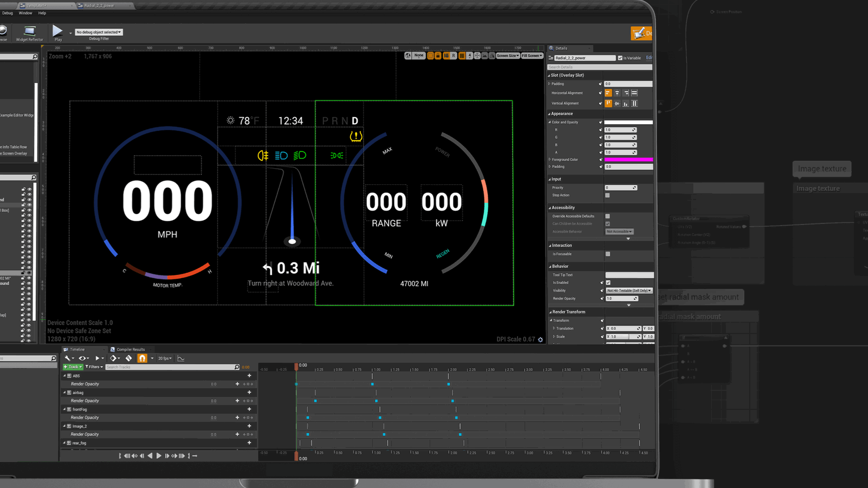Toggle the Is Variable checkbox
The width and height of the screenshot is (868, 488).
coord(620,58)
